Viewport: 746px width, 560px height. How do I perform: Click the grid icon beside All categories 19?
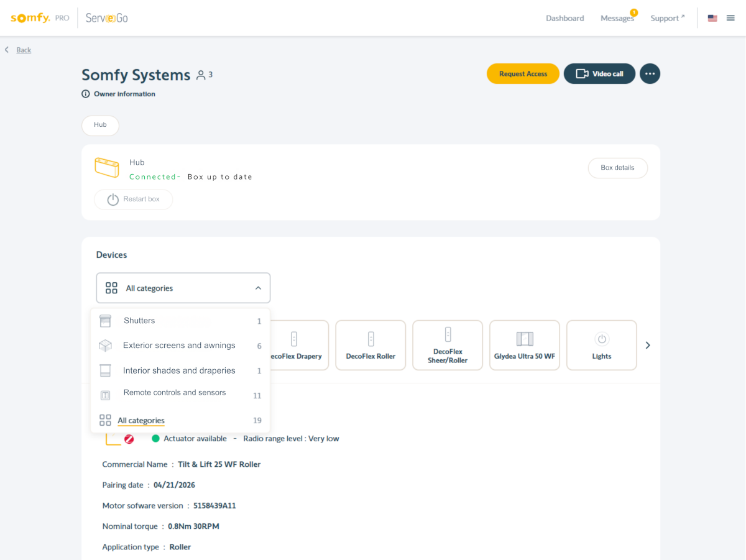point(106,421)
